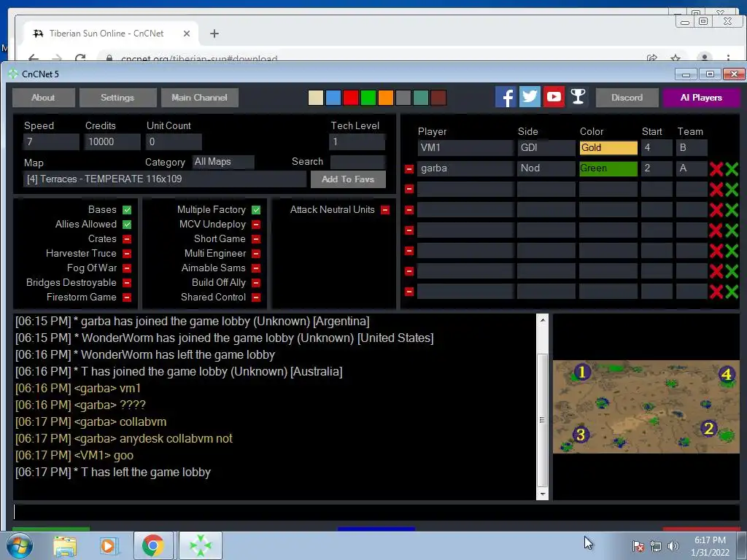Open Windows Media Player from taskbar
The width and height of the screenshot is (747, 560).
click(x=109, y=545)
